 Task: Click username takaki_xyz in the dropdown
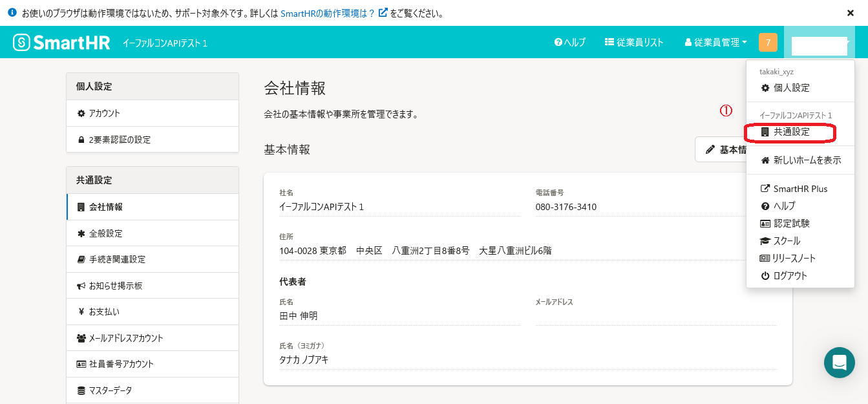point(776,72)
